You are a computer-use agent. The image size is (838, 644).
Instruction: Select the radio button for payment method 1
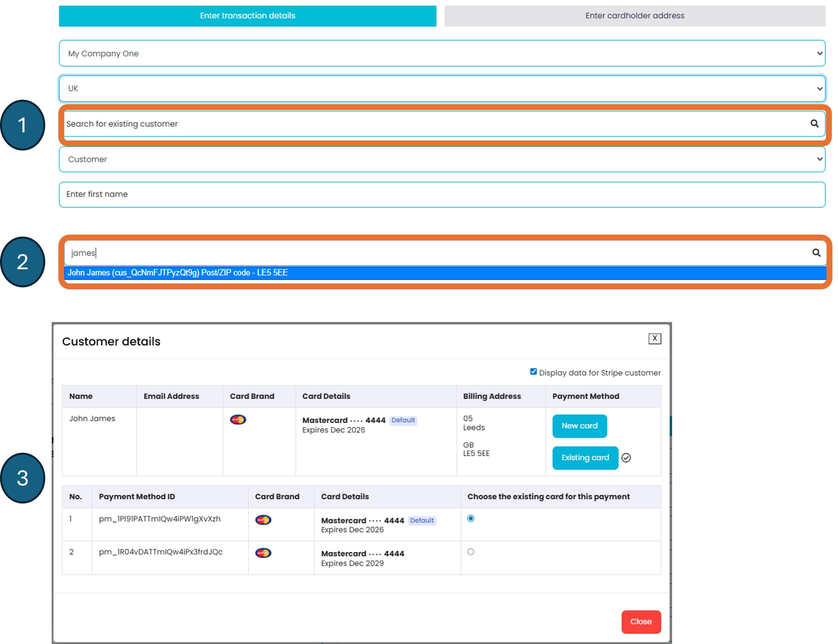(471, 519)
